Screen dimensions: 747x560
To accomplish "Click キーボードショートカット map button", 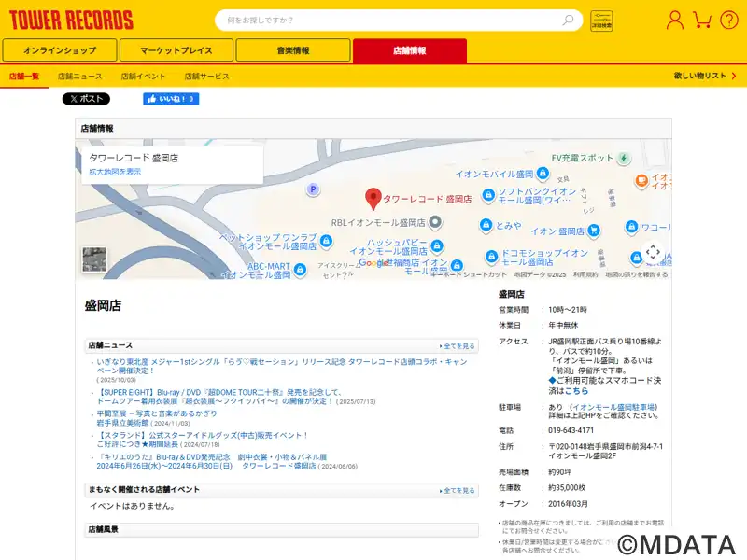I will 469,274.
